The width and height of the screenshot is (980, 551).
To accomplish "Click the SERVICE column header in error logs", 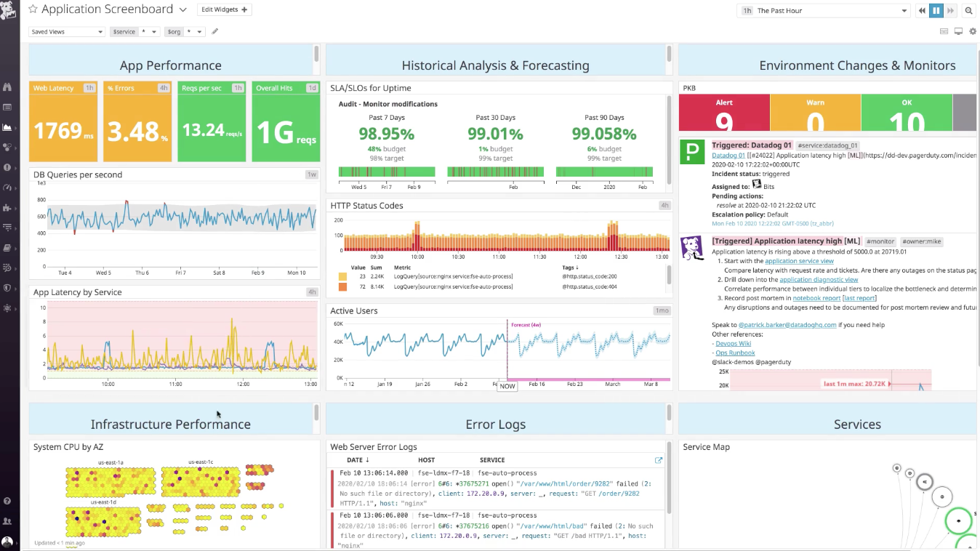I will [492, 460].
